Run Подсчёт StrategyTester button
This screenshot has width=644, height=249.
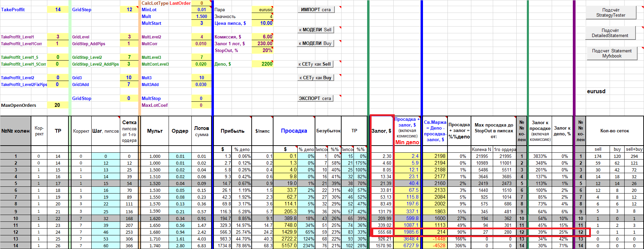[x=611, y=13]
